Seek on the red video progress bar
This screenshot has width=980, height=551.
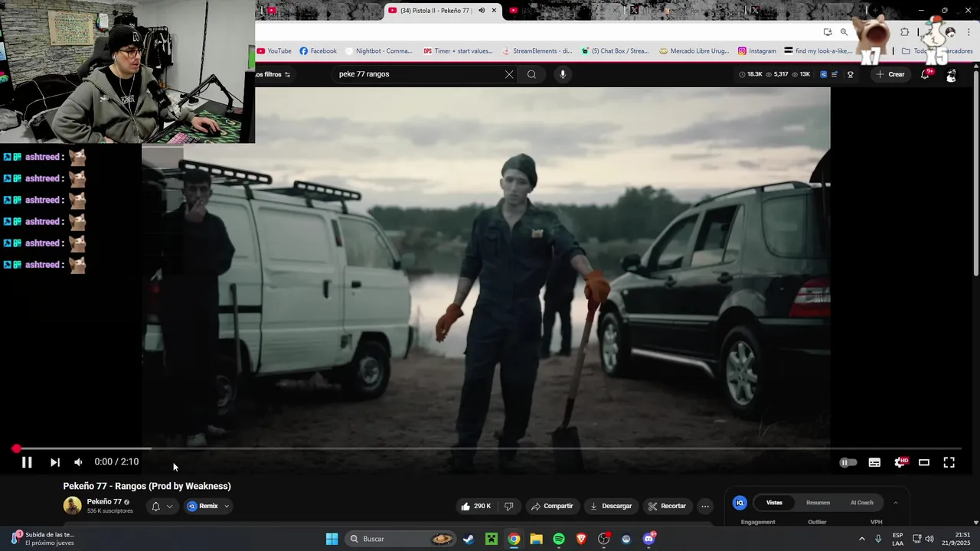[x=488, y=448]
